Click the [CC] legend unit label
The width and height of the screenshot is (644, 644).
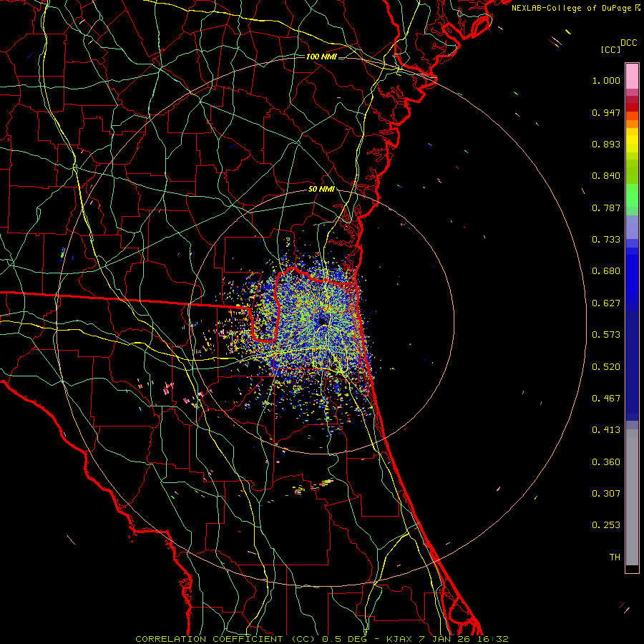click(x=611, y=49)
